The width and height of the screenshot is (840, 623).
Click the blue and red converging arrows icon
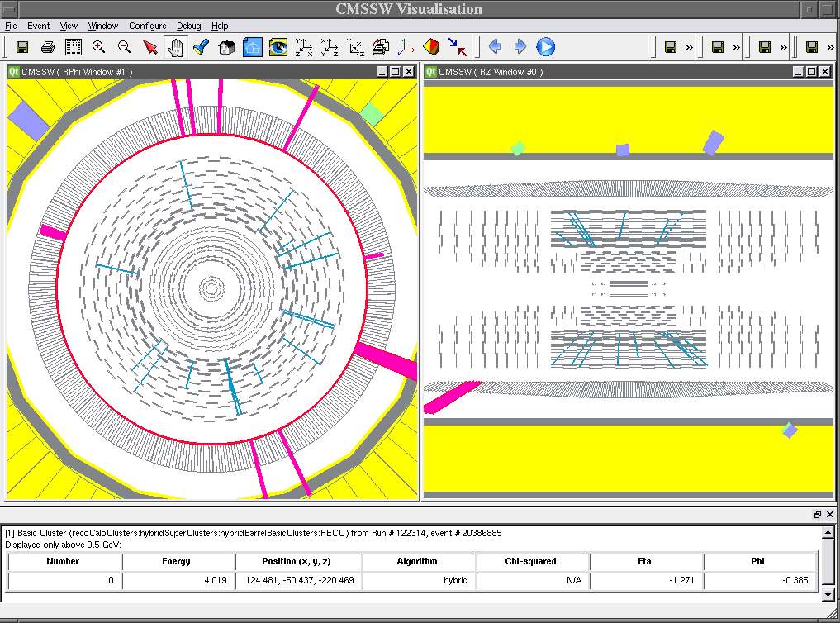[x=458, y=47]
